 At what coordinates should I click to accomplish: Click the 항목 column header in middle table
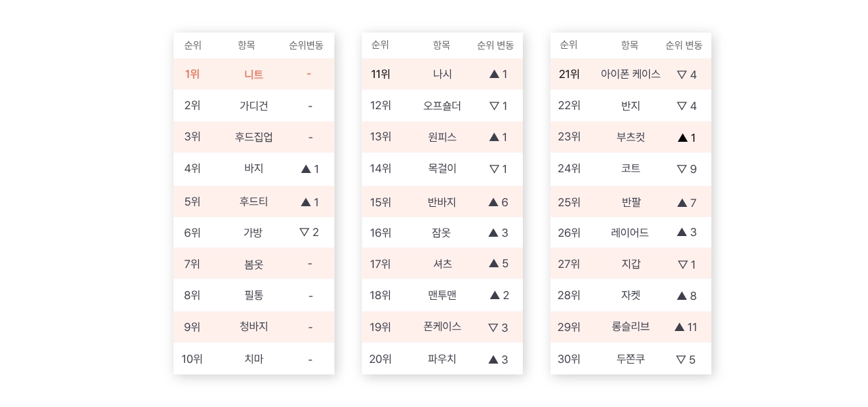pos(441,45)
